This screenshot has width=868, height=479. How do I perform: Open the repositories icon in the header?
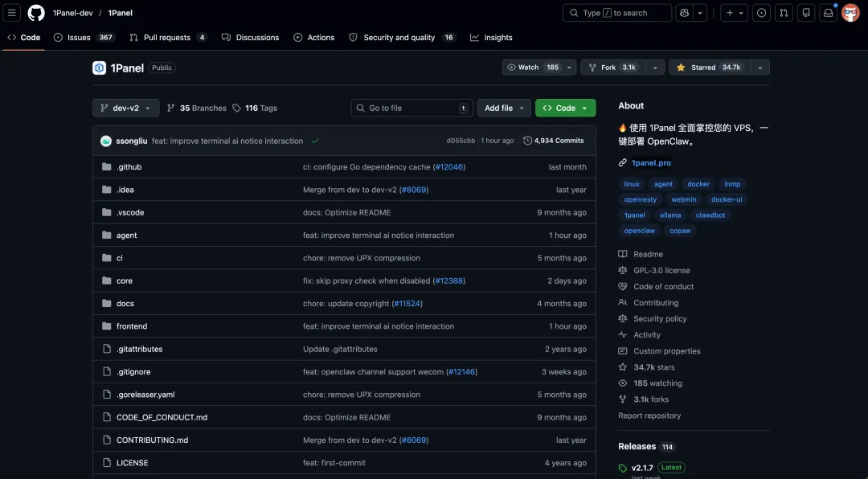pyautogui.click(x=806, y=13)
